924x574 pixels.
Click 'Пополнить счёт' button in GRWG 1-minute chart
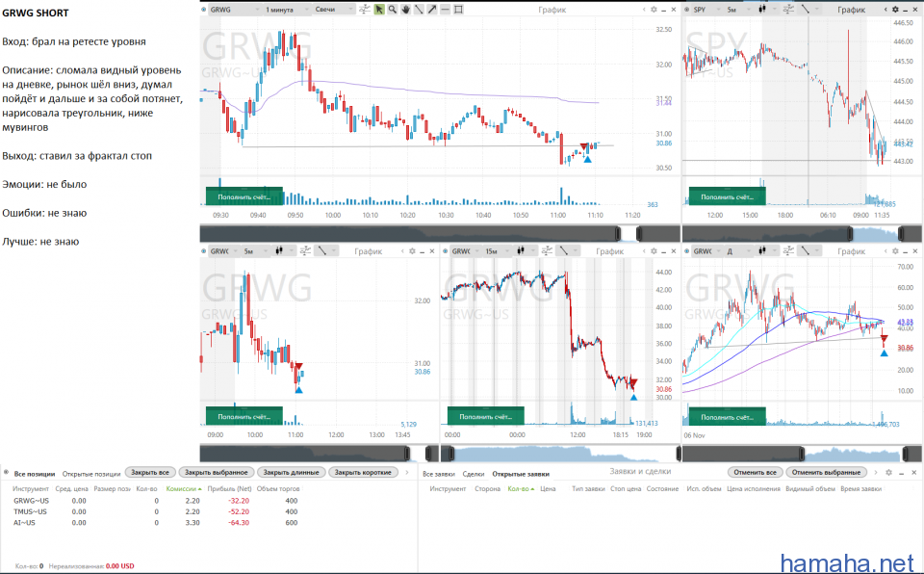(x=244, y=197)
